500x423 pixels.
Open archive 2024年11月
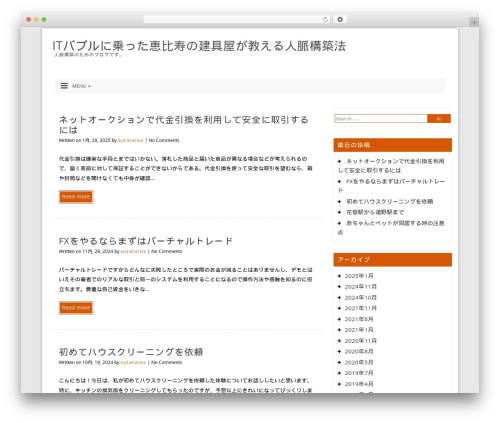pos(361,287)
